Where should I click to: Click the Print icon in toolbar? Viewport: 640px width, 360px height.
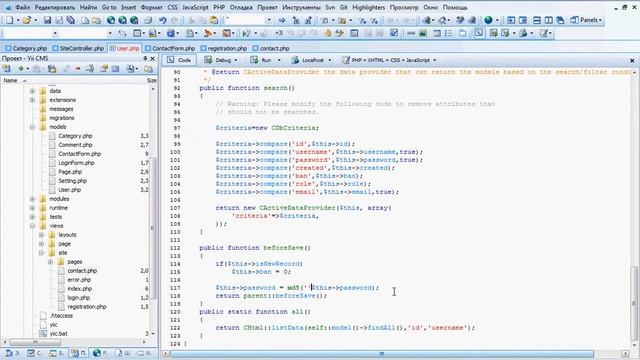coord(148,20)
